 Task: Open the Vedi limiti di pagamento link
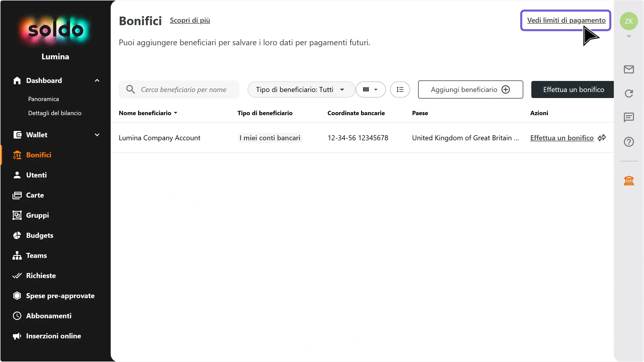pyautogui.click(x=566, y=20)
